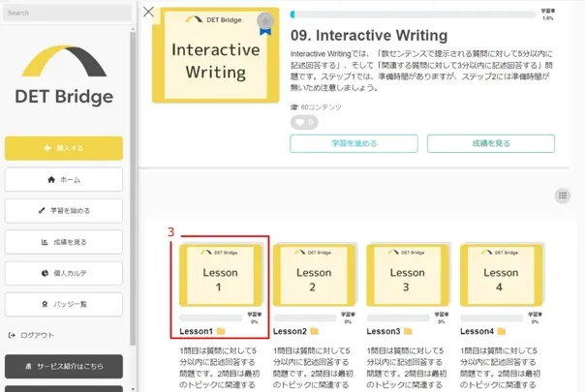Open the Lesson 4 thumbnail

click(502, 275)
